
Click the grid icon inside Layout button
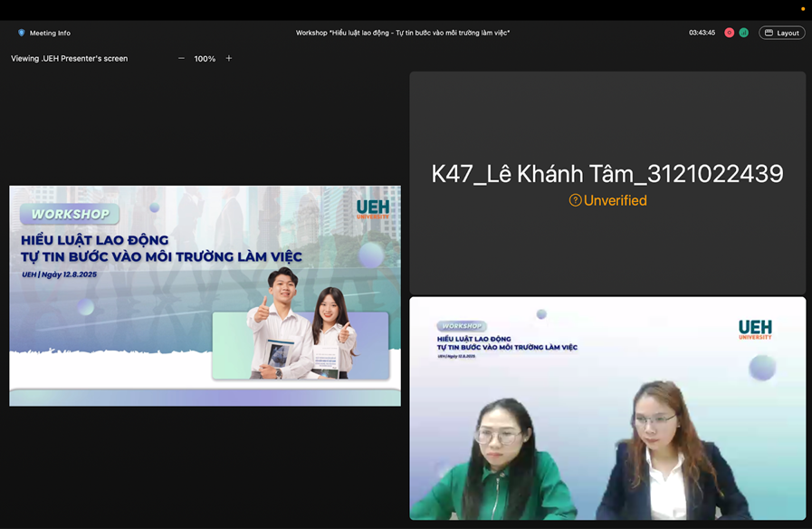769,33
